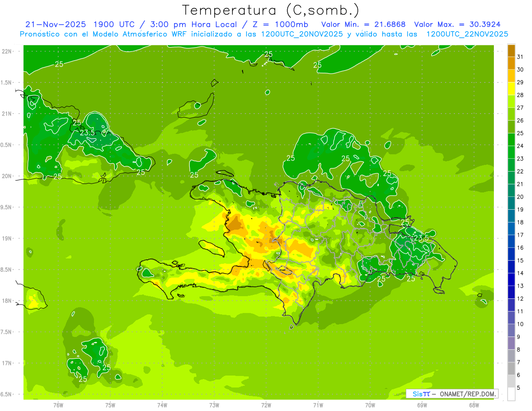532x411 pixels.
Task: Click the longitude label "75W"
Action: [x=110, y=405]
